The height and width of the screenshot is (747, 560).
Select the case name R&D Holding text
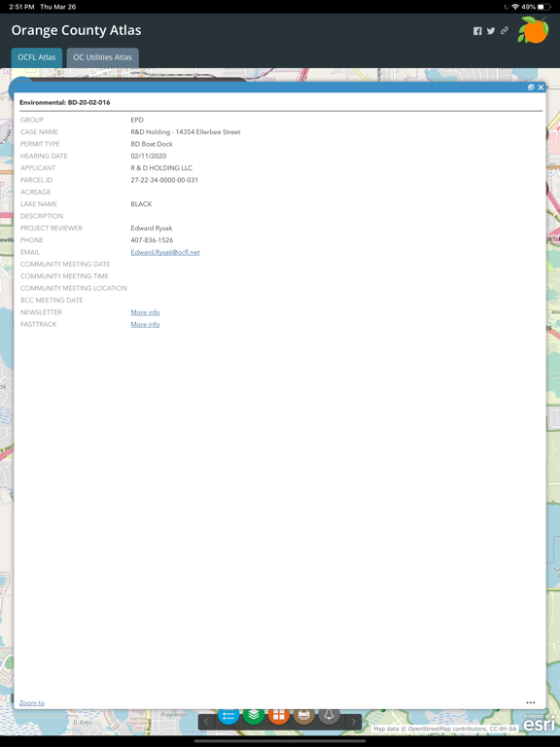pyautogui.click(x=186, y=132)
